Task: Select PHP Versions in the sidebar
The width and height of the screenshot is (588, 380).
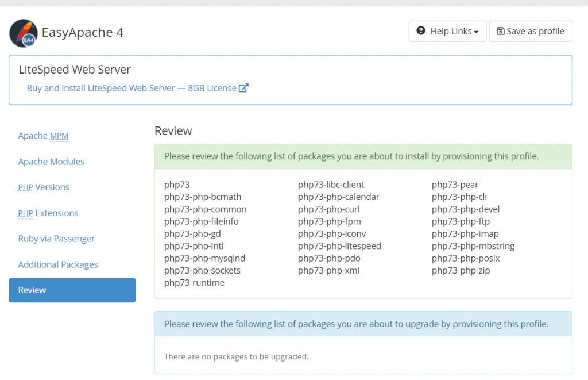Action: [x=43, y=187]
